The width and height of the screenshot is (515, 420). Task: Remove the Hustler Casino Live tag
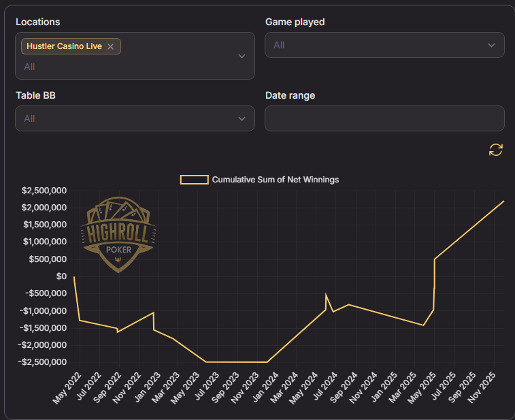[x=110, y=46]
